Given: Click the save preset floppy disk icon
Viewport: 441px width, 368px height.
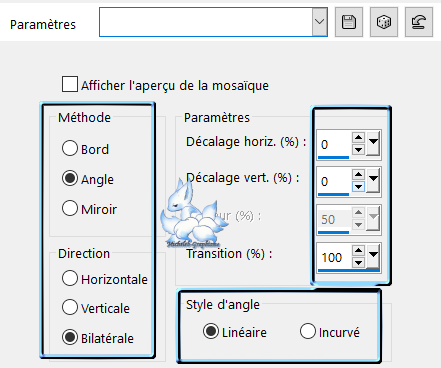Looking at the screenshot, I should [349, 22].
